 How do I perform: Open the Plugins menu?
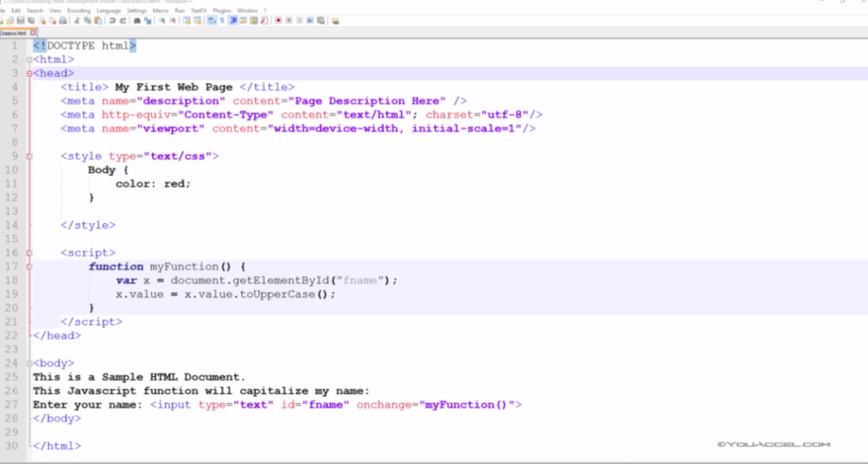point(222,10)
